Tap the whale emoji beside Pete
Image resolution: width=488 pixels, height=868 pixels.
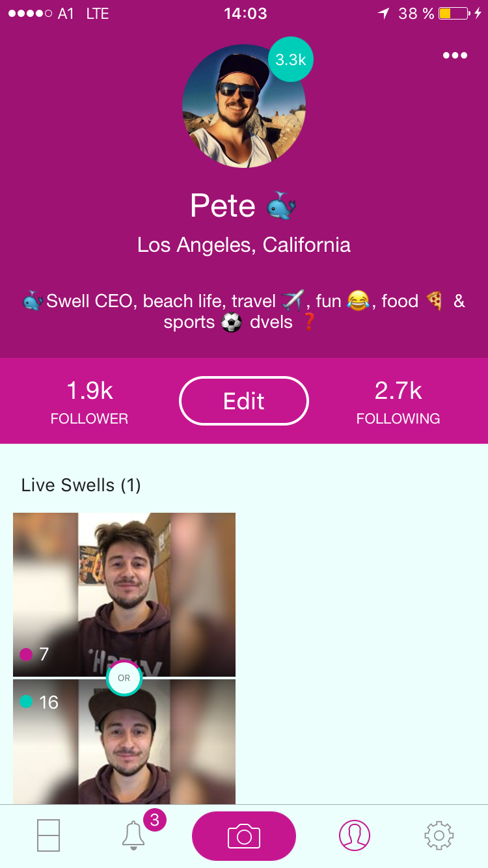[282, 205]
